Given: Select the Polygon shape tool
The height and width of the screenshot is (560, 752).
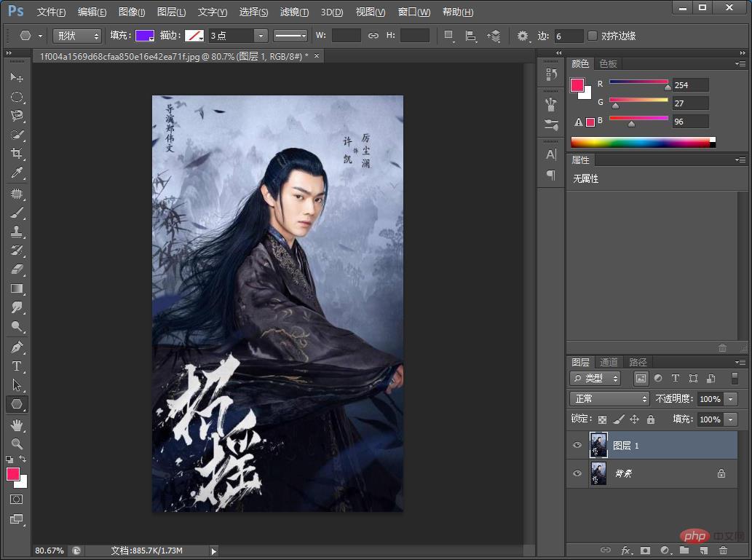Looking at the screenshot, I should coord(16,404).
